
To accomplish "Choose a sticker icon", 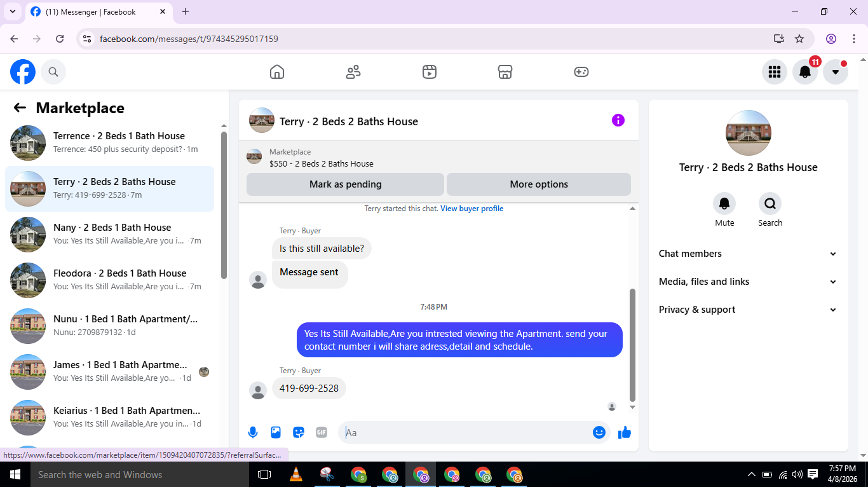I will (x=299, y=432).
